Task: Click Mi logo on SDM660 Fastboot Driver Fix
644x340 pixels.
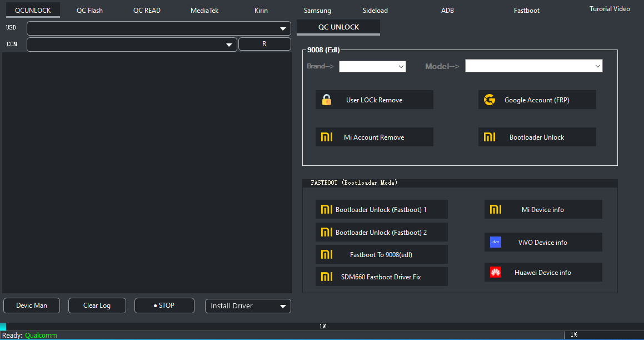Action: tap(327, 277)
